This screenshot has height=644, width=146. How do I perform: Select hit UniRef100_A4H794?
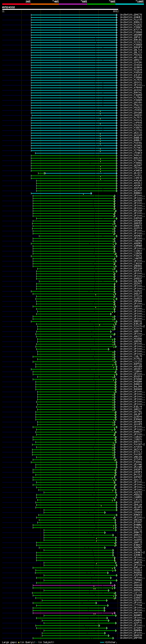[x=131, y=613]
